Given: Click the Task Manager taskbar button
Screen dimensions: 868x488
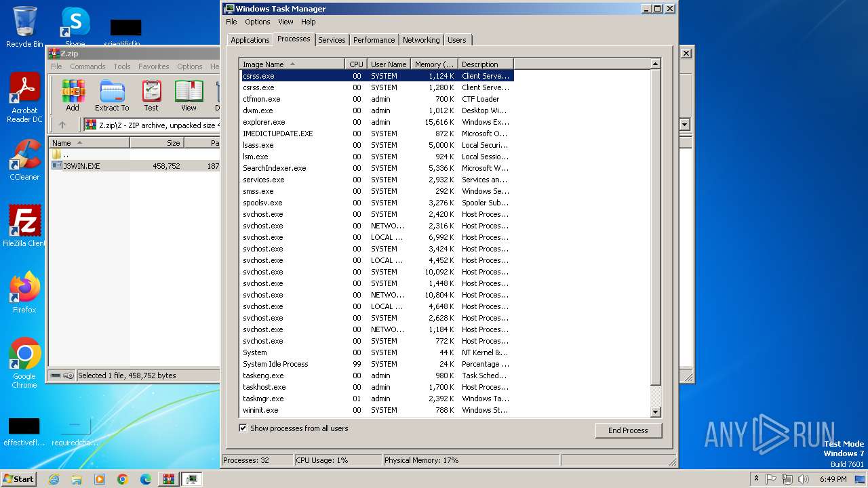Looking at the screenshot, I should point(192,479).
